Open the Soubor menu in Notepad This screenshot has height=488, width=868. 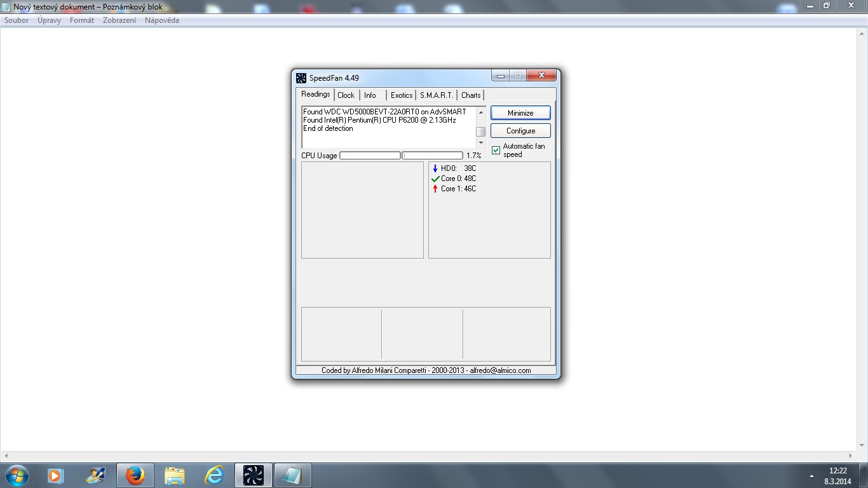pos(17,20)
